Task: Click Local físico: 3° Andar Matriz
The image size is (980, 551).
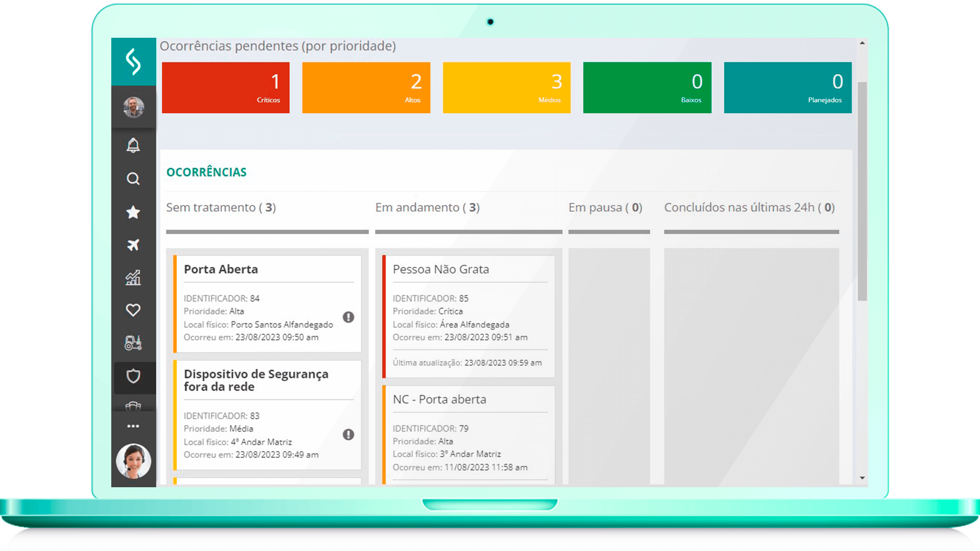Action: [447, 454]
